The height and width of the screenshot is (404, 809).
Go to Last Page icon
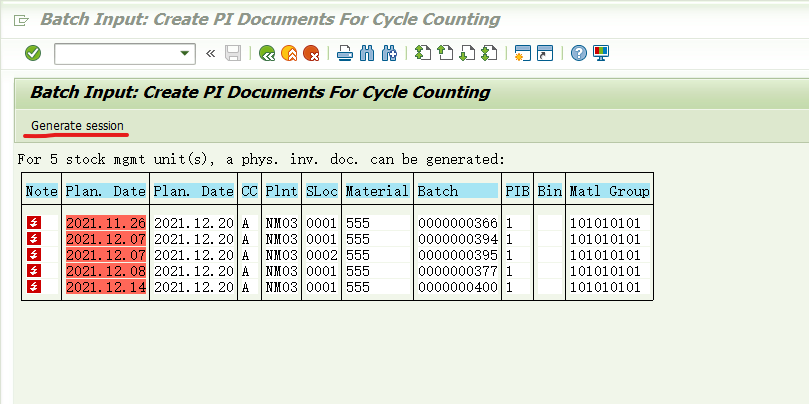coord(489,53)
